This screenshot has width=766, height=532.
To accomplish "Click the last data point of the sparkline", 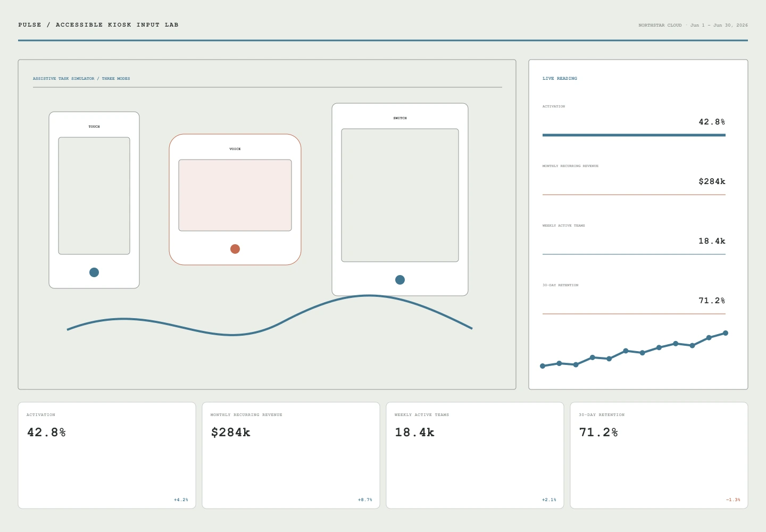I will click(726, 333).
